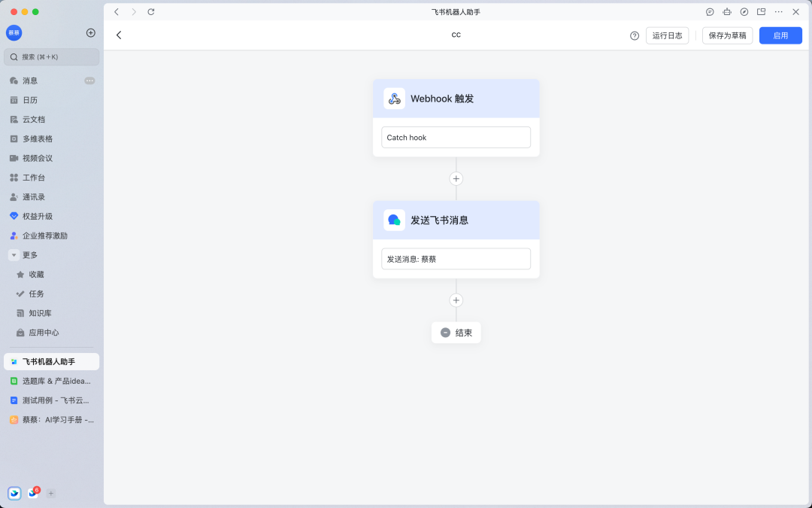Click the messages ellipsis badge next to 消息
The image size is (812, 508).
tap(89, 81)
